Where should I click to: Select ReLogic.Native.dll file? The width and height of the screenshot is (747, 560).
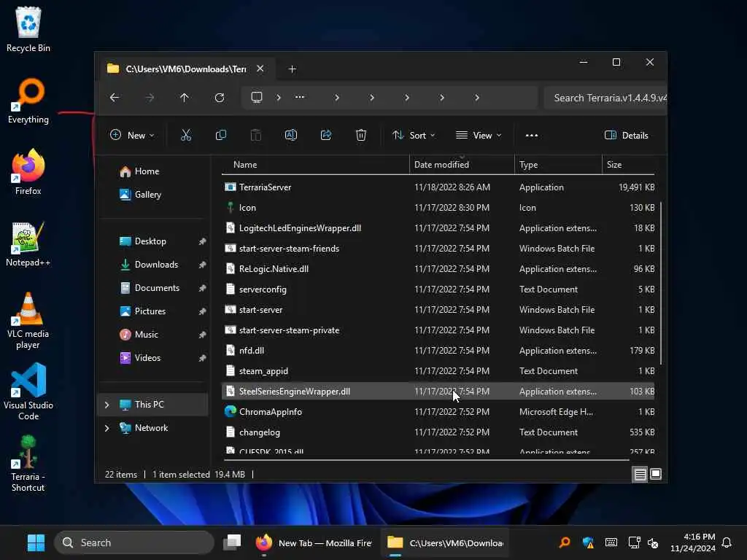click(438, 269)
